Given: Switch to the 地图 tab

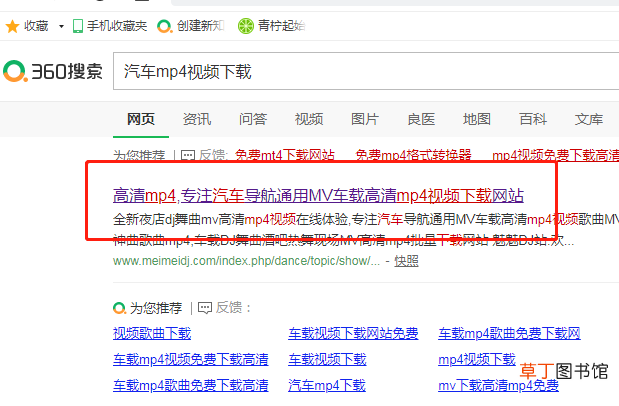Looking at the screenshot, I should pos(476,119).
